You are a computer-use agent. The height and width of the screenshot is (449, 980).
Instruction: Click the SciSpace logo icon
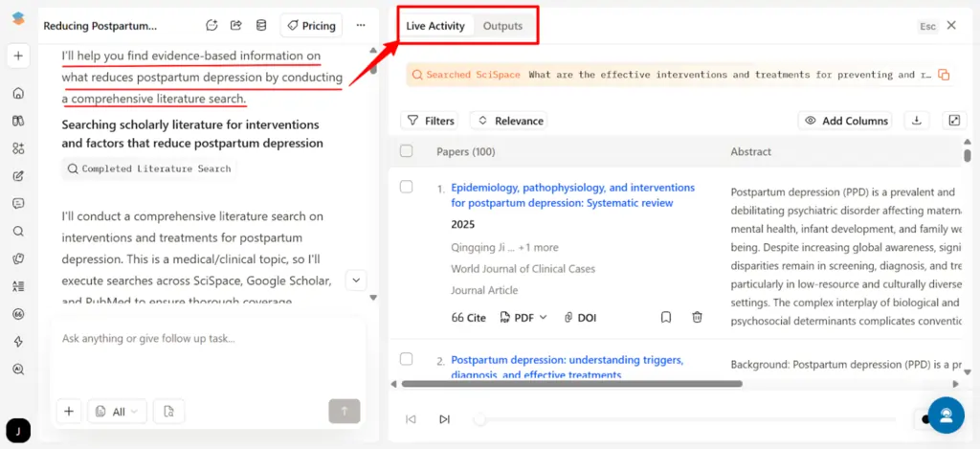coord(18,18)
